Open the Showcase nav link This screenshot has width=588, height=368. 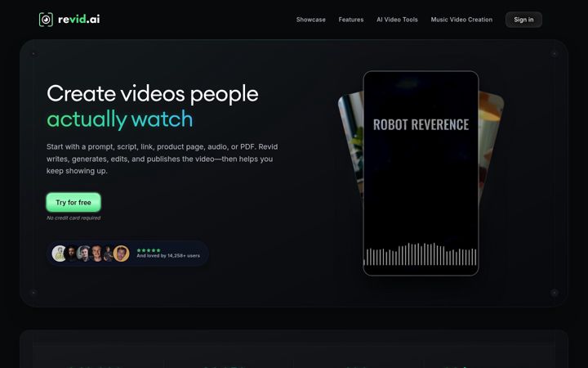pos(310,20)
